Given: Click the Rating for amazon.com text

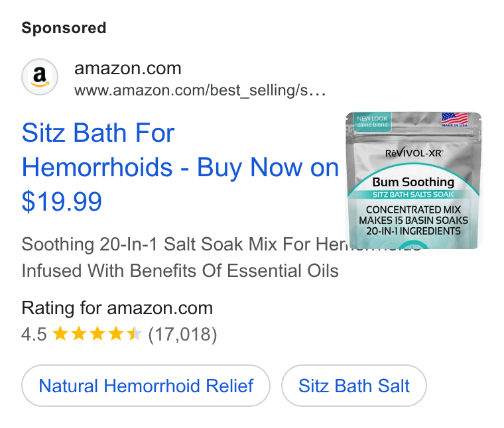Looking at the screenshot, I should [x=117, y=308].
